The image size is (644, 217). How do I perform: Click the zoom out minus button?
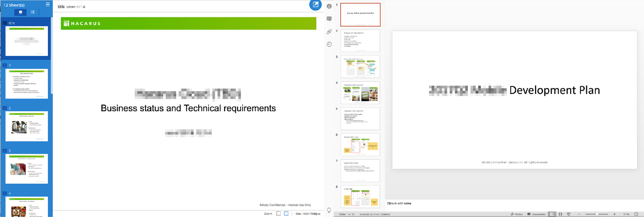click(x=579, y=214)
